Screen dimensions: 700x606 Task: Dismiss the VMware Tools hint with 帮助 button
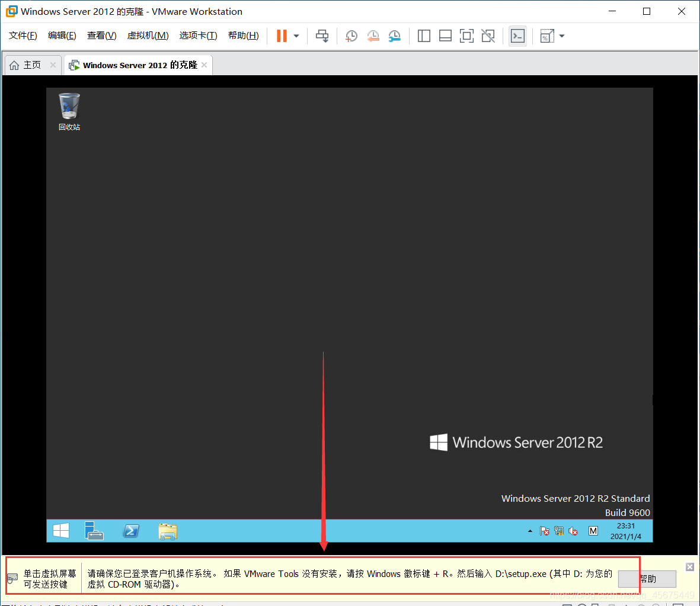647,579
